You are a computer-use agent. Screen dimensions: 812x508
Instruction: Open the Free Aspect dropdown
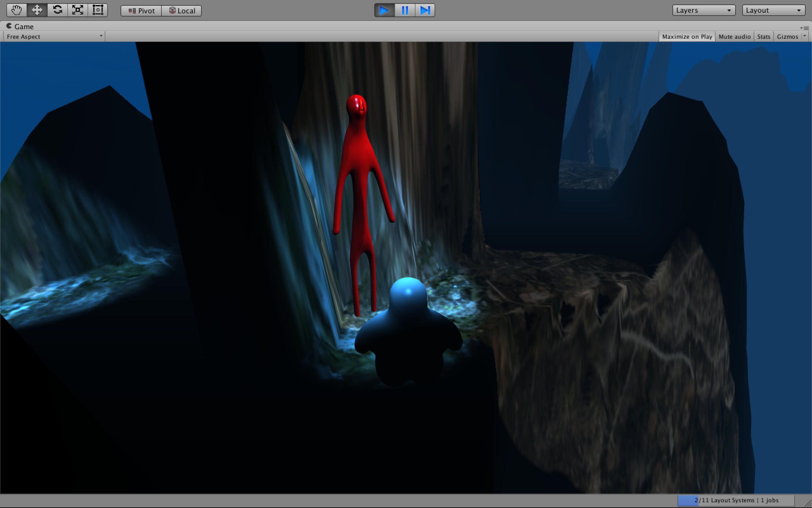[x=54, y=36]
